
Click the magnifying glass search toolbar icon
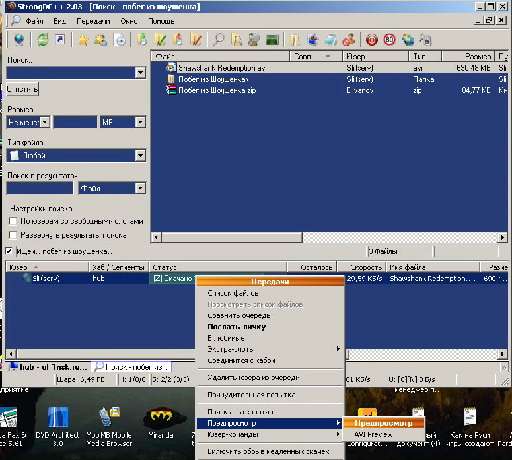(218, 40)
